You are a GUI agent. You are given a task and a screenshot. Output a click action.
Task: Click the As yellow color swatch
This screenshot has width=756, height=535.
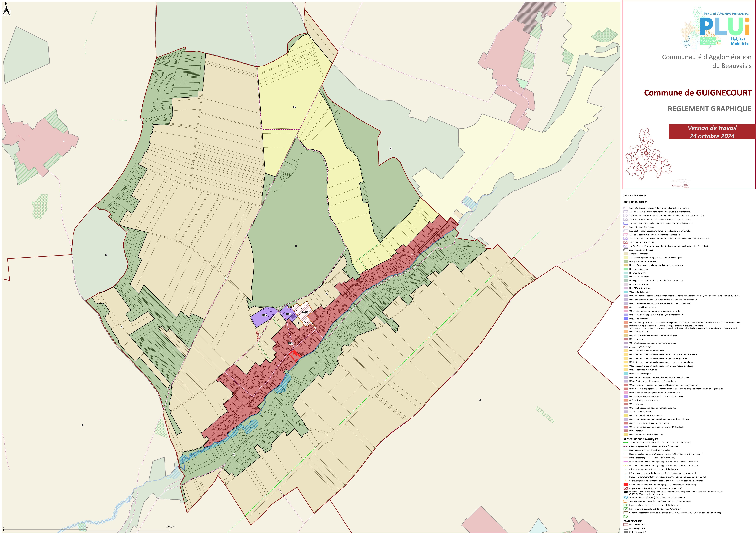point(626,258)
